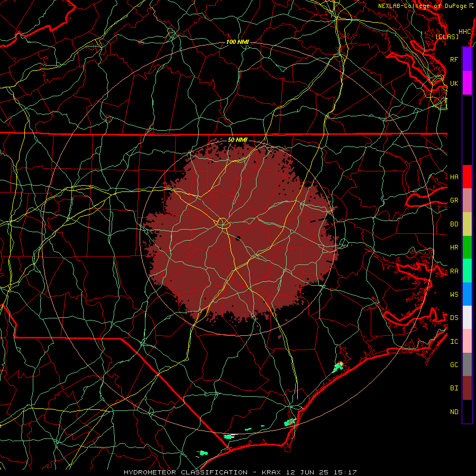The height and width of the screenshot is (476, 476).
Task: Click the light green RA legend swatch
Action: pyautogui.click(x=467, y=271)
